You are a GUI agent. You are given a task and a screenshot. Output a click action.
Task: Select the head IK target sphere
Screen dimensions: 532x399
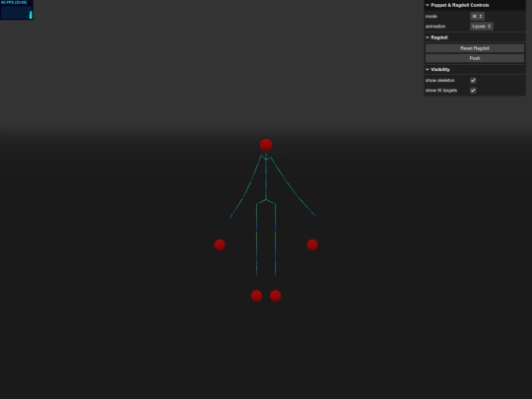coord(266,145)
